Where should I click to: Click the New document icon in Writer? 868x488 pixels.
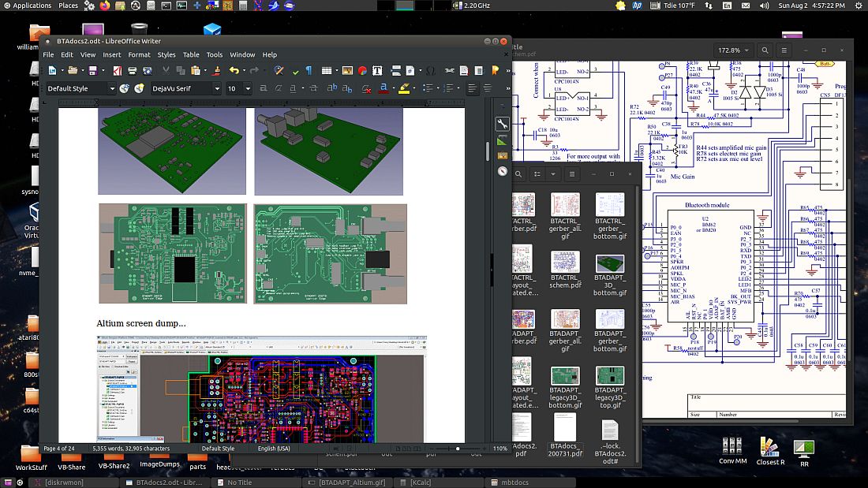[53, 70]
